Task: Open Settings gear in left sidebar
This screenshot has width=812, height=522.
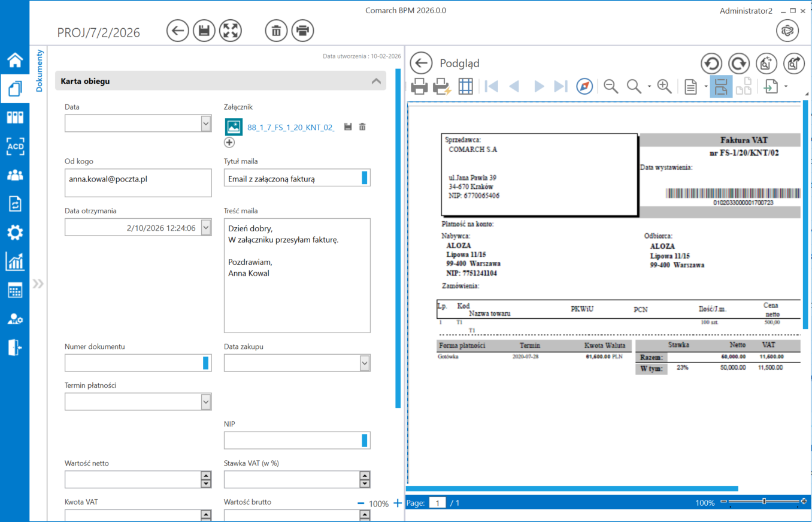Action: (x=15, y=233)
